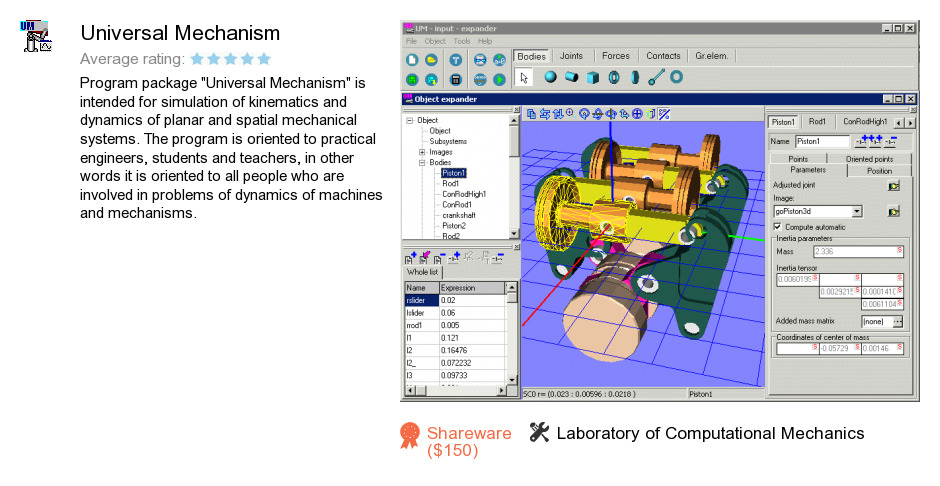This screenshot has width=940, height=486.
Task: Click the folder icon beside Image dropdown
Action: tap(894, 211)
